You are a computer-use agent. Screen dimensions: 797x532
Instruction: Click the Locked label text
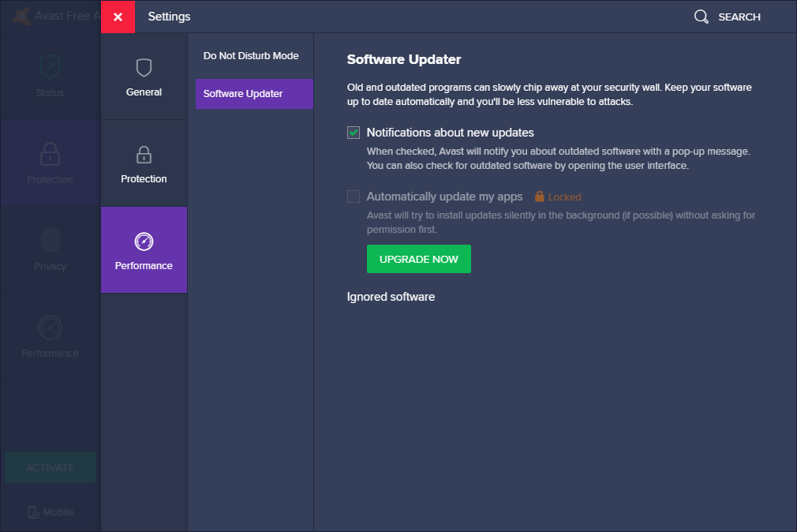tap(564, 197)
